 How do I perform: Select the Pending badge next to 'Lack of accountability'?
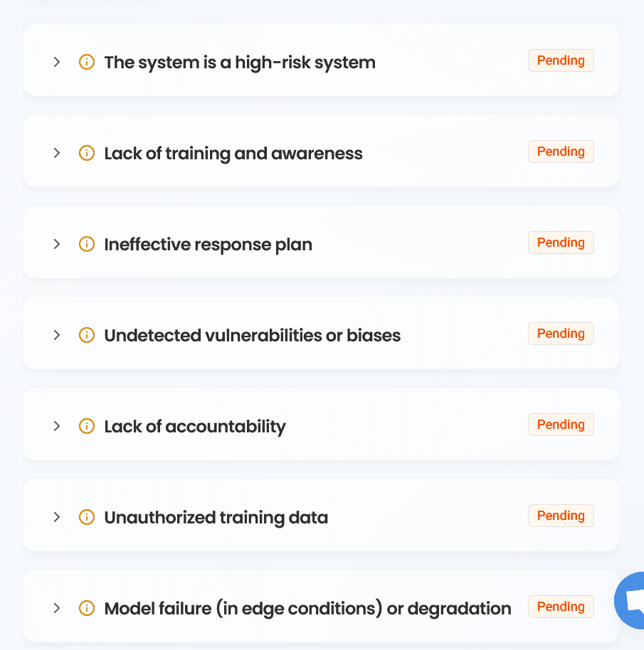pos(561,425)
